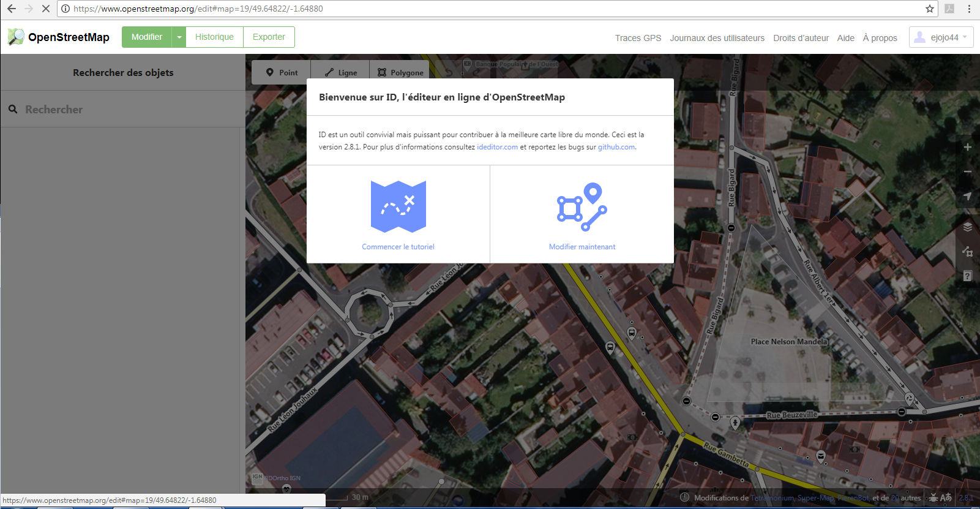Zoom in with the plus button
Image resolution: width=980 pixels, height=509 pixels.
click(968, 147)
